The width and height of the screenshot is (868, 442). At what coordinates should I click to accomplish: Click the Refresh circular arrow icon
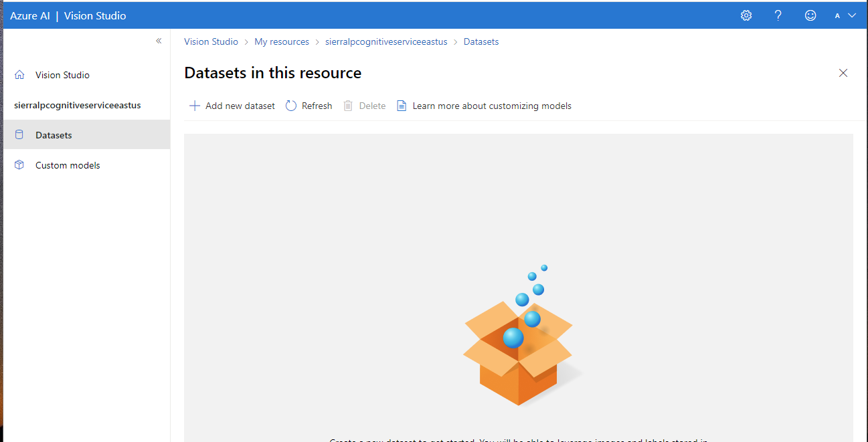[x=291, y=106]
